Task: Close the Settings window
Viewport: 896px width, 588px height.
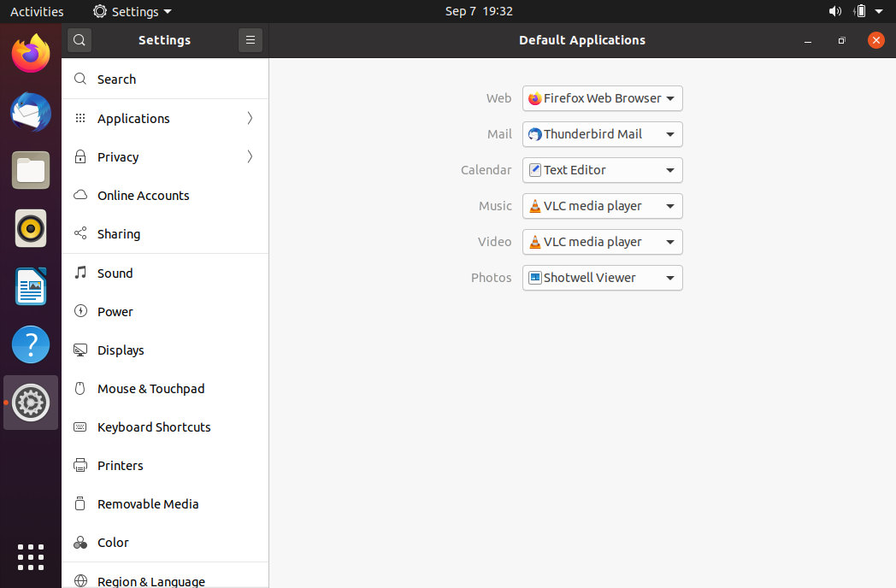Action: click(x=876, y=40)
